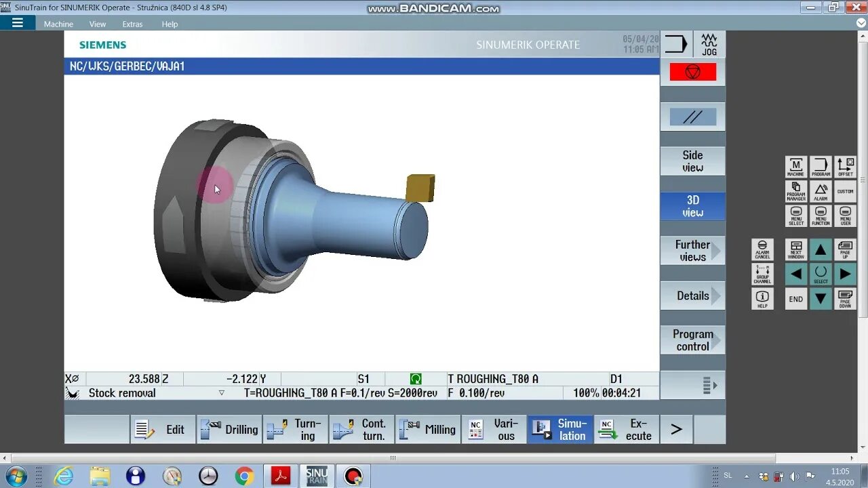This screenshot has width=868, height=488.
Task: Click the ALARM CANCEL key
Action: tap(762, 249)
